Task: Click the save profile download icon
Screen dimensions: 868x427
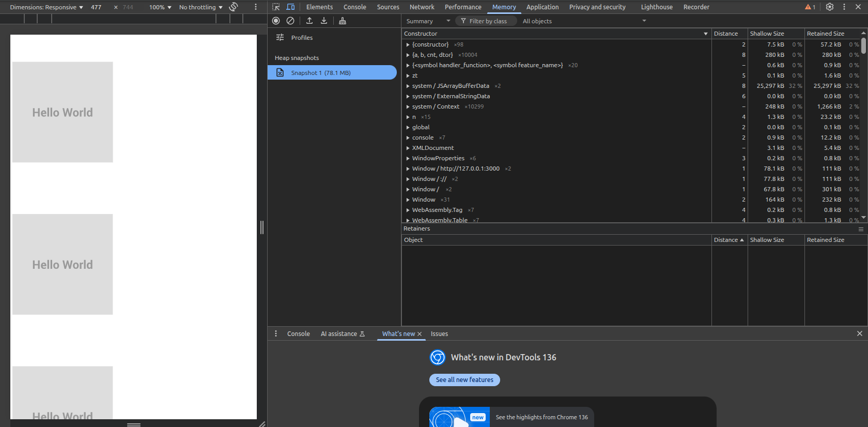Action: 324,21
